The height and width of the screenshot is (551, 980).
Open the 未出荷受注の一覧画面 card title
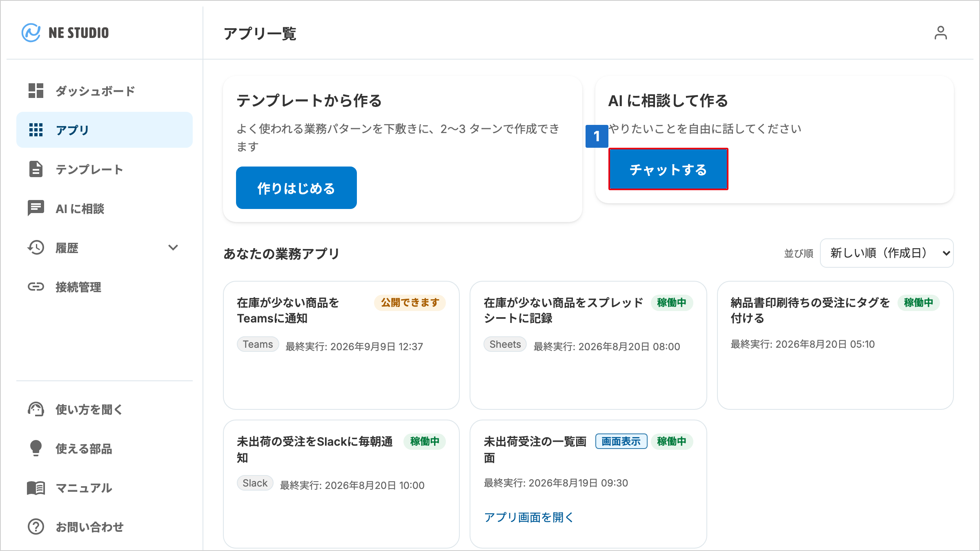535,449
